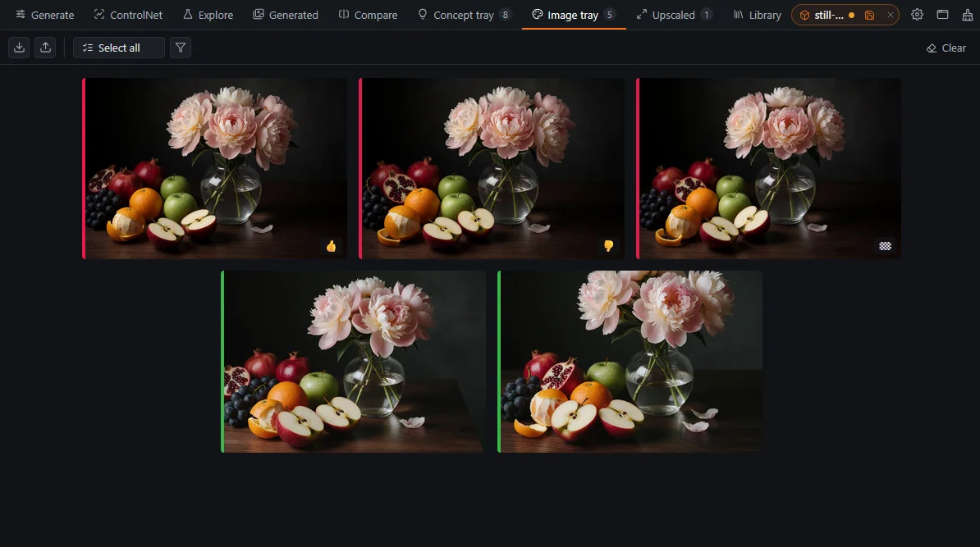Select the first image with thumbs-up badge

pyautogui.click(x=214, y=169)
